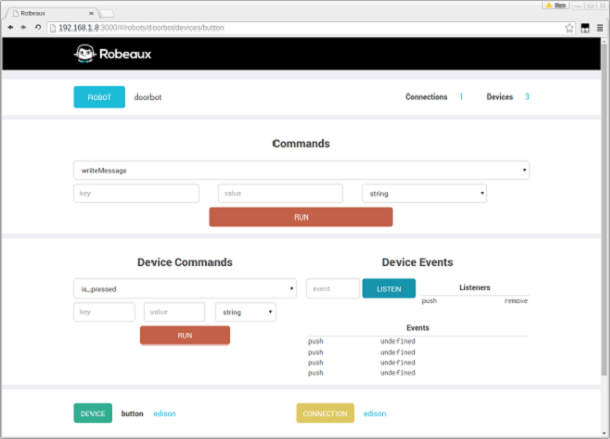
Task: Open edison link beside button device
Action: pos(165,414)
